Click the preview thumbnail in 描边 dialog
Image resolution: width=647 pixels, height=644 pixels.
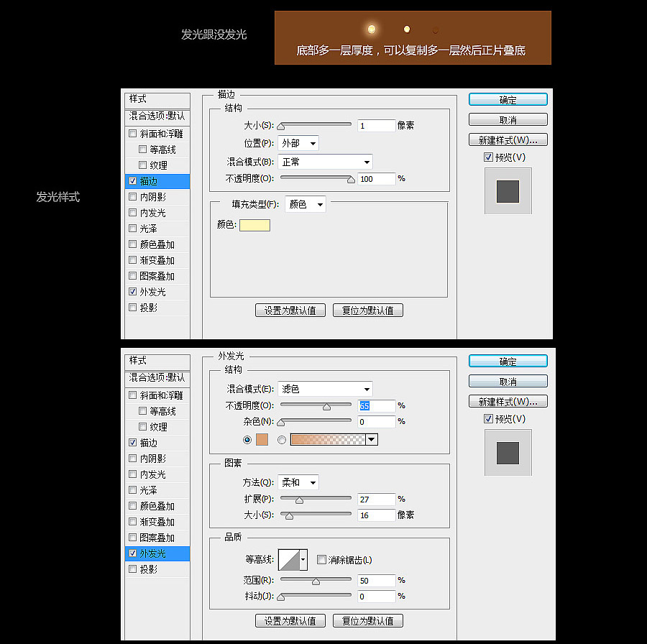click(x=508, y=191)
